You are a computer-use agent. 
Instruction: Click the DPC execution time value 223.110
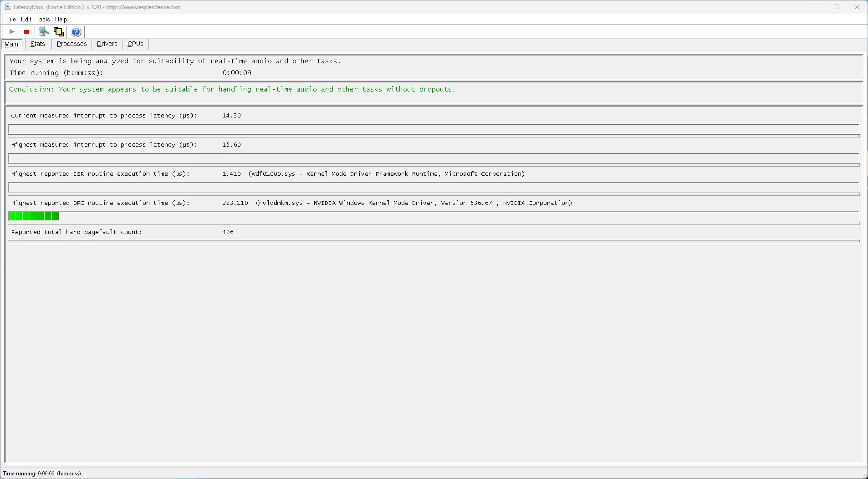coord(235,203)
